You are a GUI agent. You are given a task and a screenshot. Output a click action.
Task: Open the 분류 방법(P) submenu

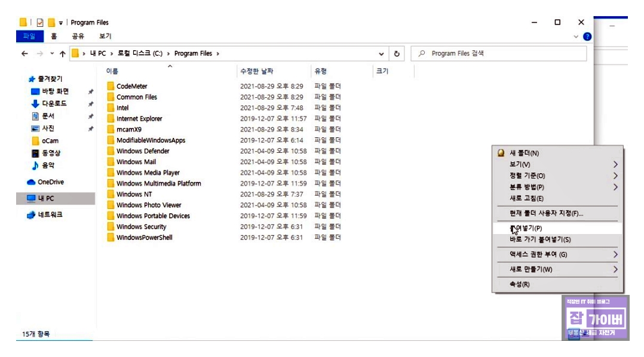click(x=557, y=187)
